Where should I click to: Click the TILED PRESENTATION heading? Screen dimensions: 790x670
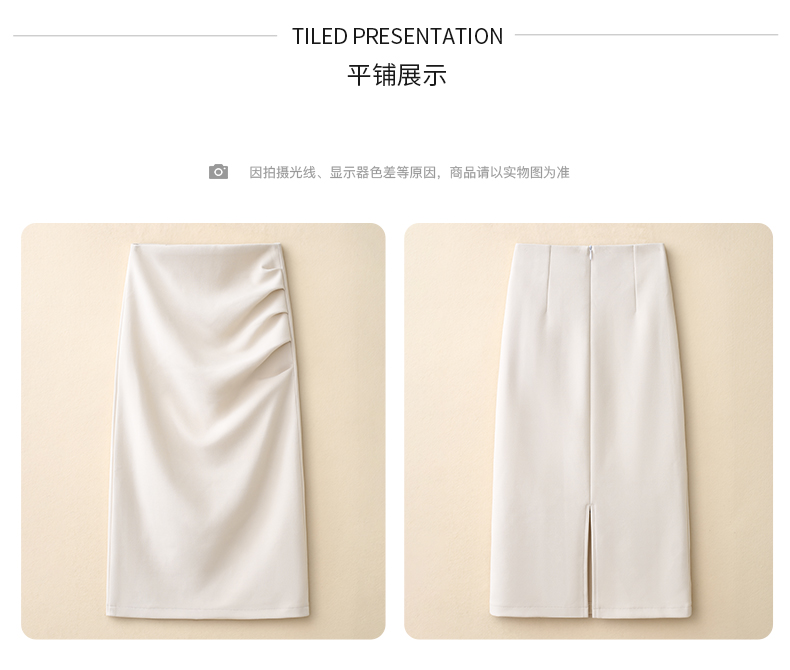397,36
